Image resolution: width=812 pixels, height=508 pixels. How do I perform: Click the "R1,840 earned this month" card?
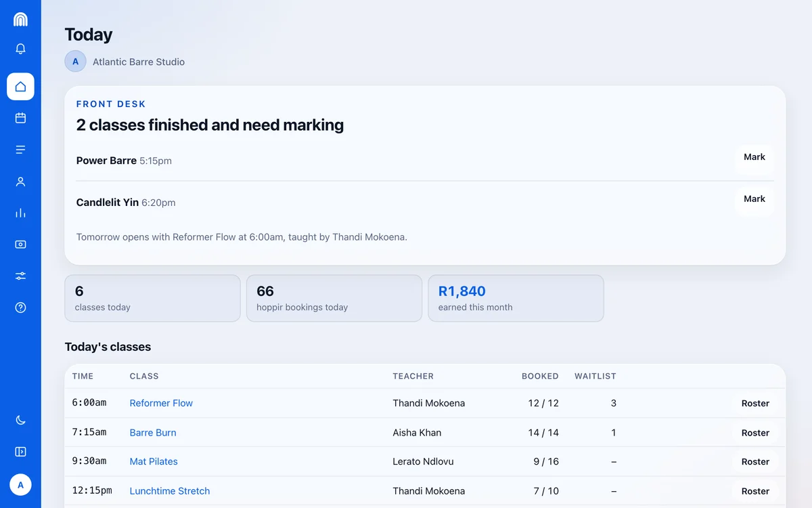click(x=516, y=298)
